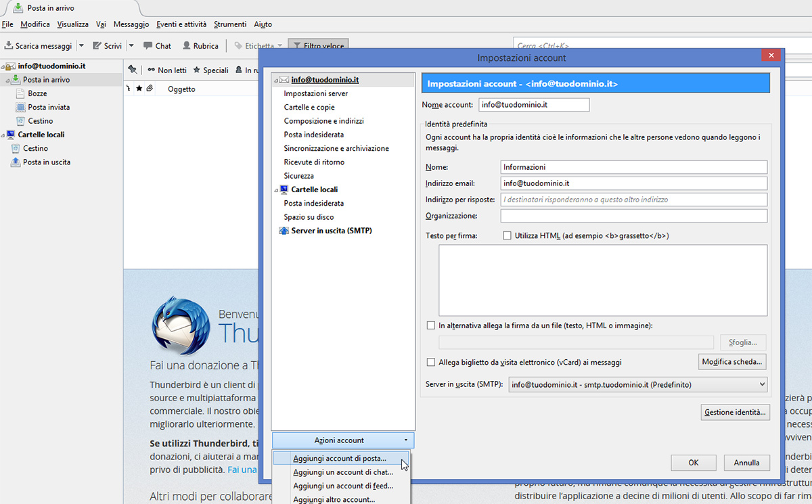This screenshot has height=504, width=812.
Task: Click the Cestino icon under Cartelle locali
Action: click(x=16, y=148)
